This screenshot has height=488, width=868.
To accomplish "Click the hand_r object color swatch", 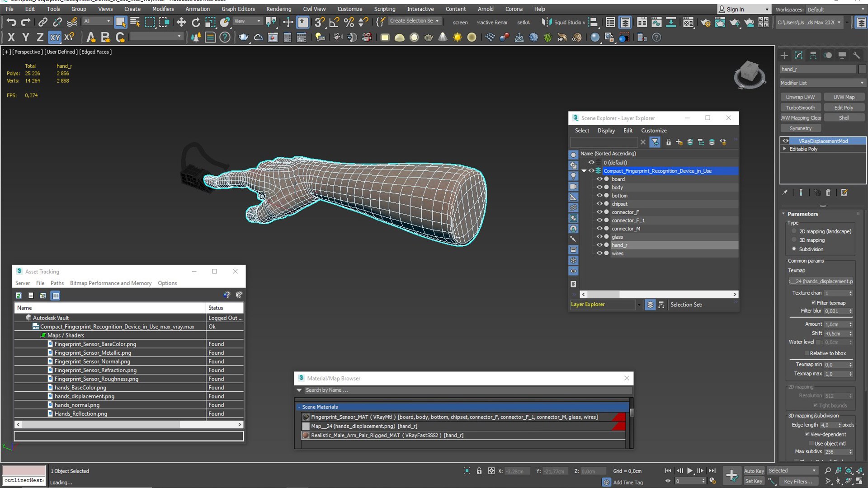I will click(x=862, y=69).
